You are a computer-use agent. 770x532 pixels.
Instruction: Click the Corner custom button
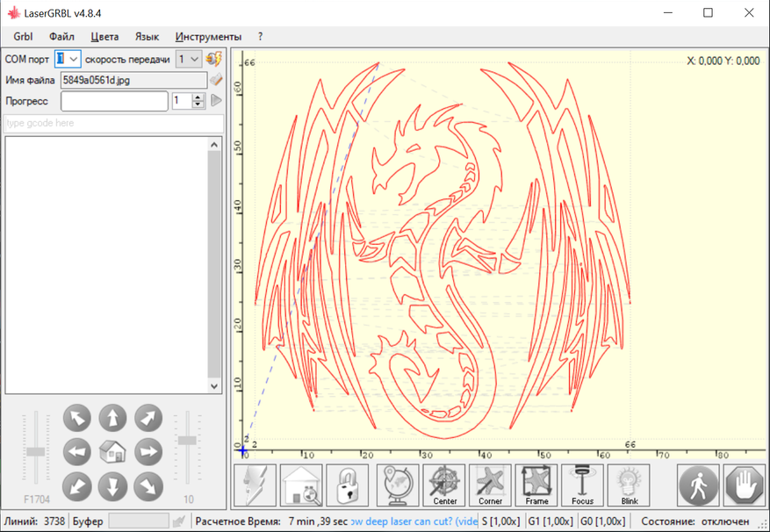tap(490, 485)
